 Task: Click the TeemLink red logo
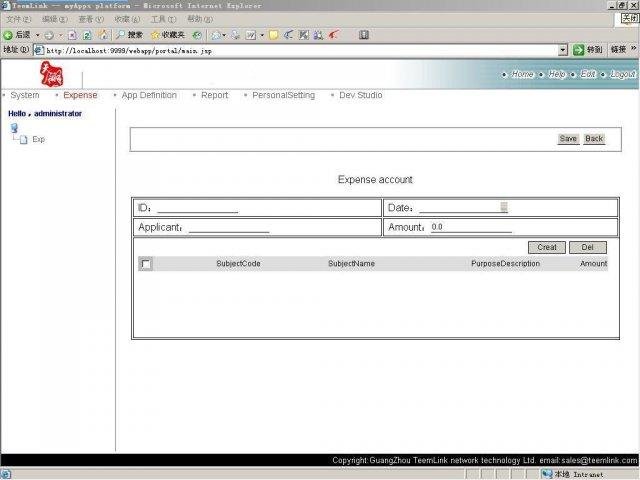point(50,74)
